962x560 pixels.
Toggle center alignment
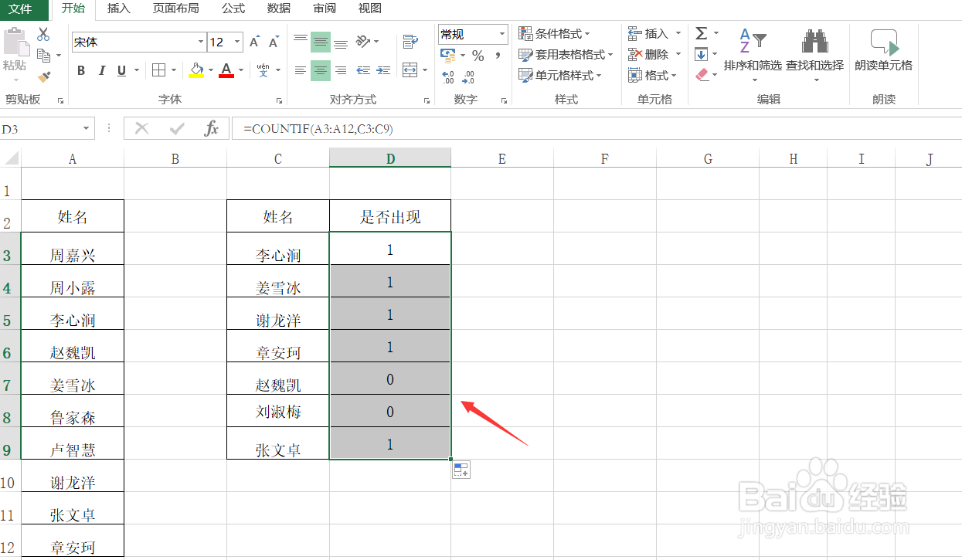click(x=321, y=70)
